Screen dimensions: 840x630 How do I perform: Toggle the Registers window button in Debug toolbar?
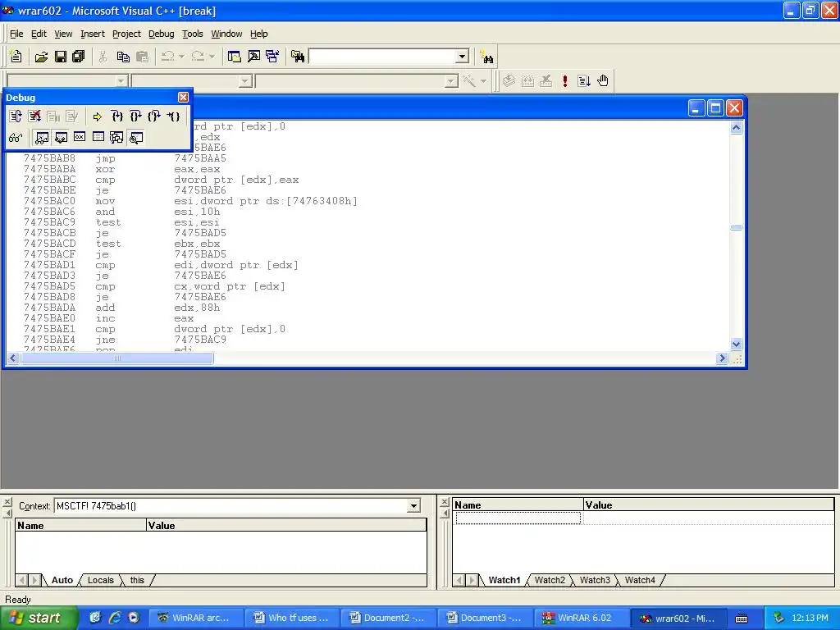[x=80, y=138]
